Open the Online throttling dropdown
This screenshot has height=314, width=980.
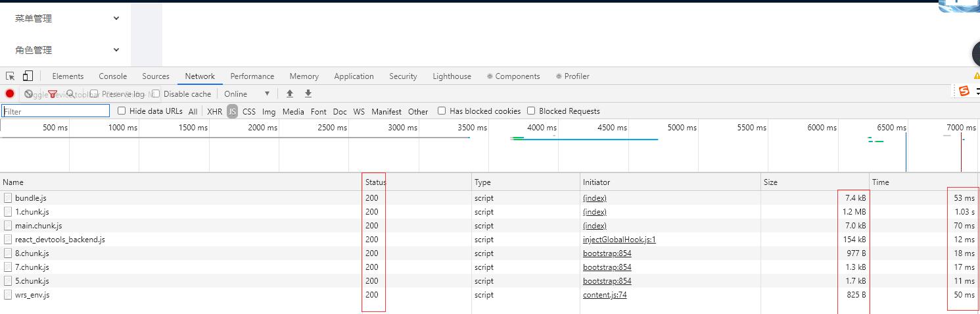click(x=246, y=93)
